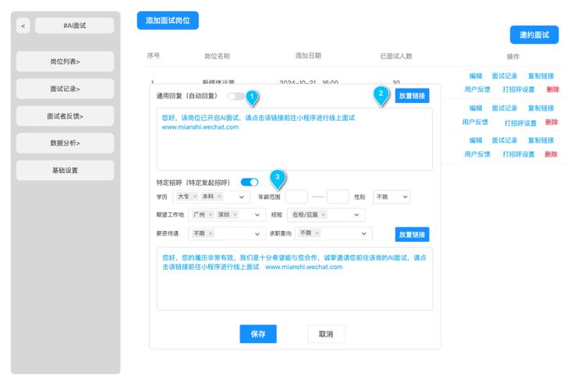Remove the 大专 education tag

(195, 197)
